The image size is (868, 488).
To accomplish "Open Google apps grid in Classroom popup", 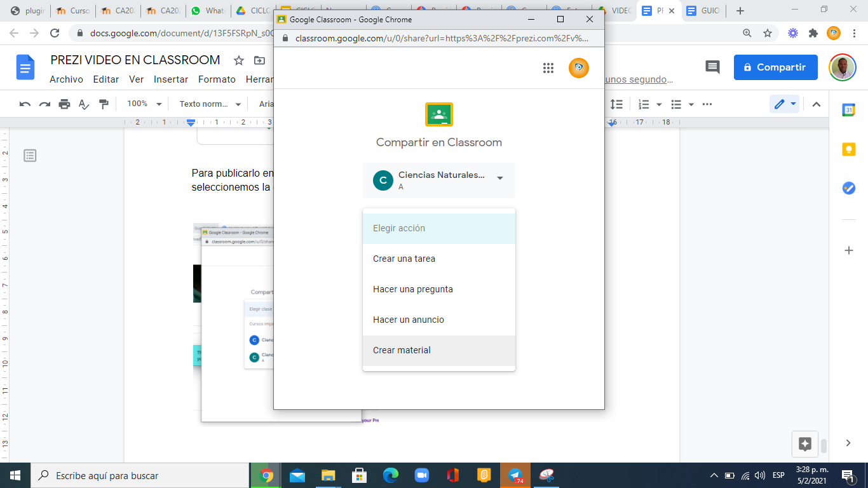I will [548, 68].
